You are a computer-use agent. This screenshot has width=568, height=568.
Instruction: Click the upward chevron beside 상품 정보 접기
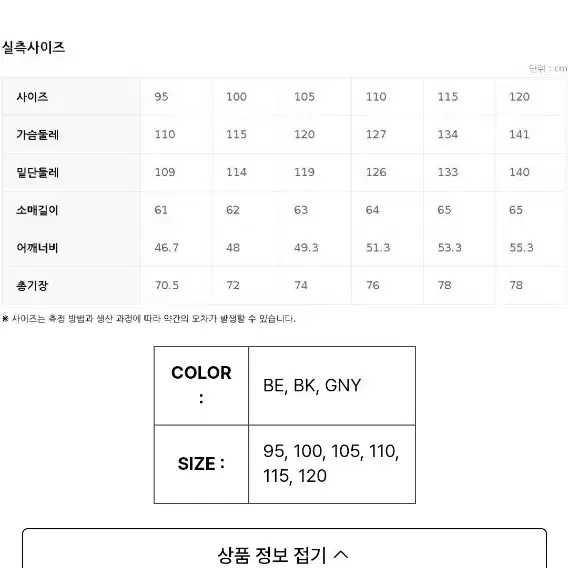341,555
